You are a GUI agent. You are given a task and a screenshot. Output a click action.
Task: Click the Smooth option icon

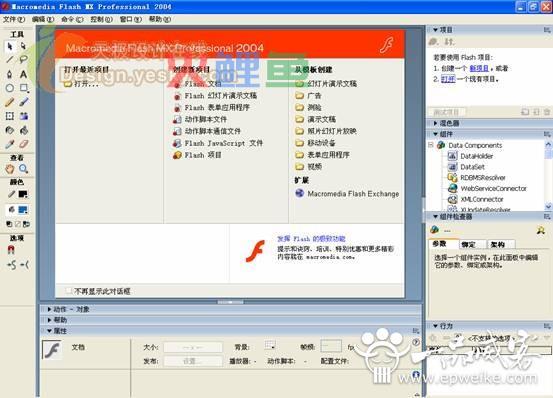point(12,265)
